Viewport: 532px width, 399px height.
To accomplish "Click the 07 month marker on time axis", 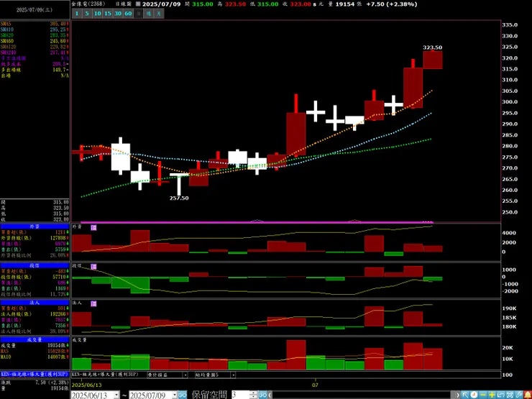I will [x=315, y=385].
